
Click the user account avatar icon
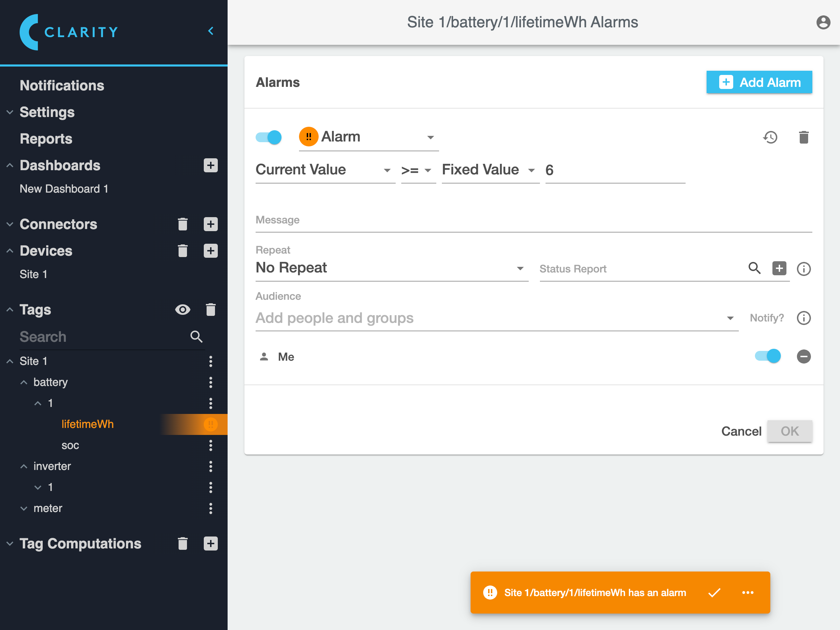point(823,22)
